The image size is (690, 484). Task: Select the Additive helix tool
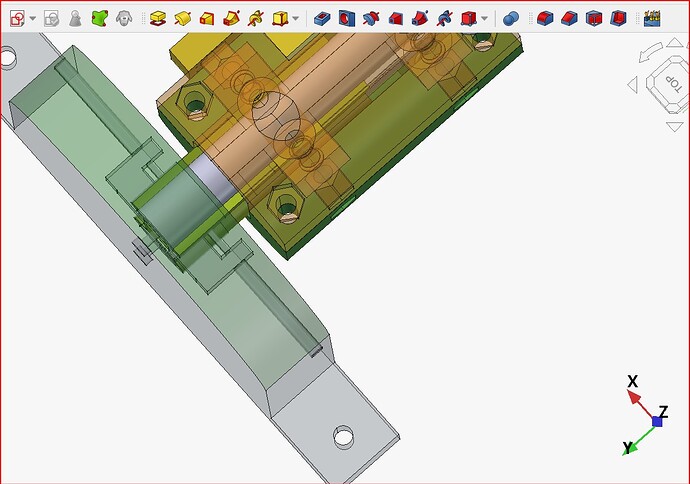click(256, 18)
